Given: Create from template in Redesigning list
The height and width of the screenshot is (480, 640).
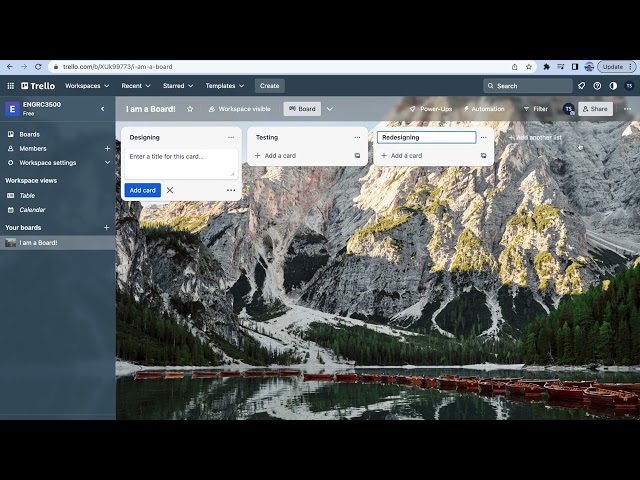Looking at the screenshot, I should coord(484,156).
